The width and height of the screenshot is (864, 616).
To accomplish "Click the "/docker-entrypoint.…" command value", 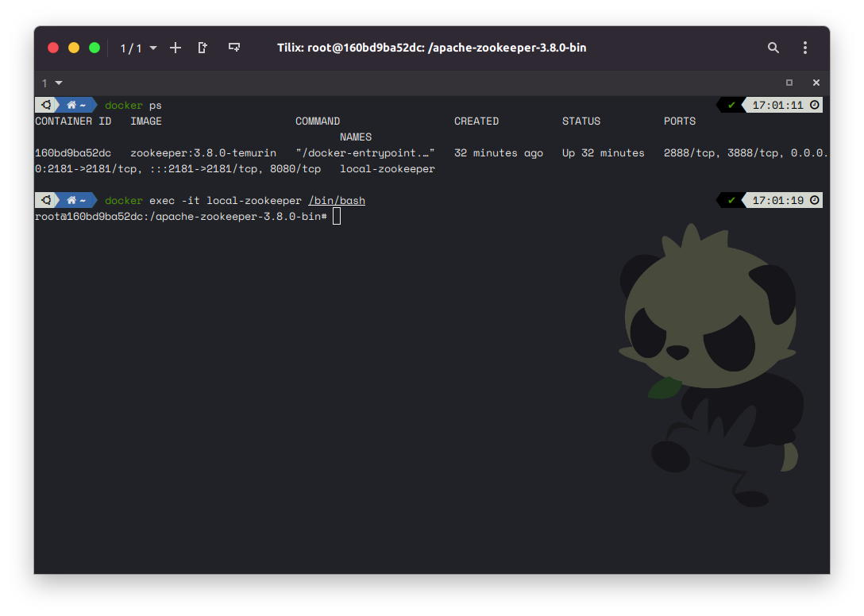I will 364,152.
